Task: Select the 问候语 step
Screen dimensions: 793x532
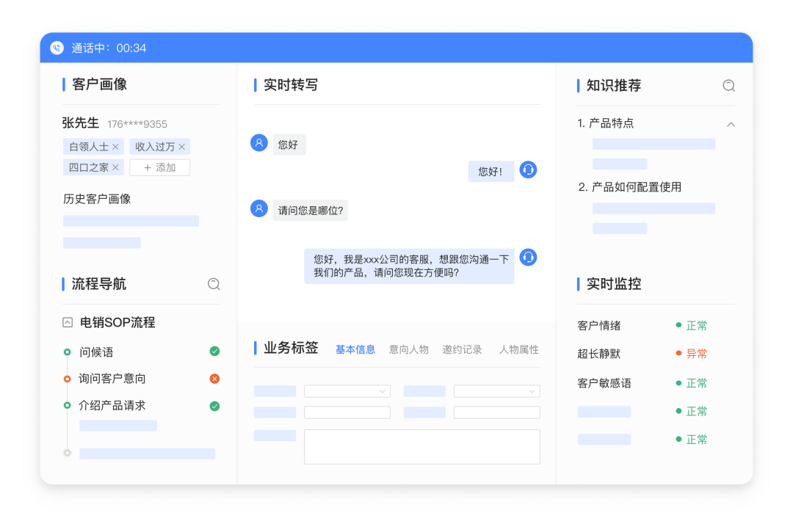Action: coord(96,352)
